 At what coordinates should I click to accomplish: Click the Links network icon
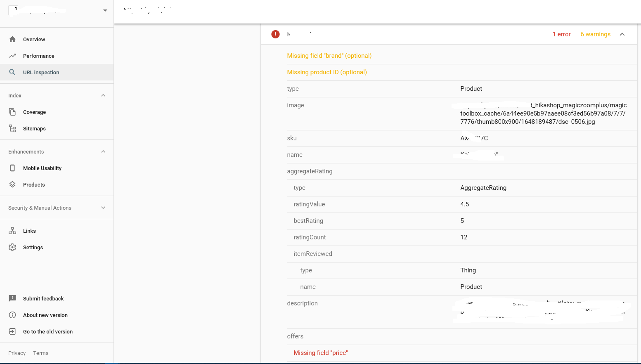(12, 231)
